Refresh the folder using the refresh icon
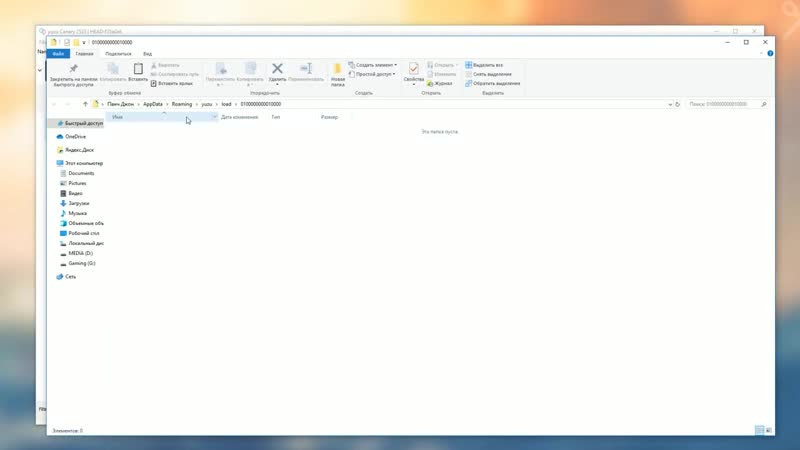Image resolution: width=800 pixels, height=450 pixels. coord(678,104)
